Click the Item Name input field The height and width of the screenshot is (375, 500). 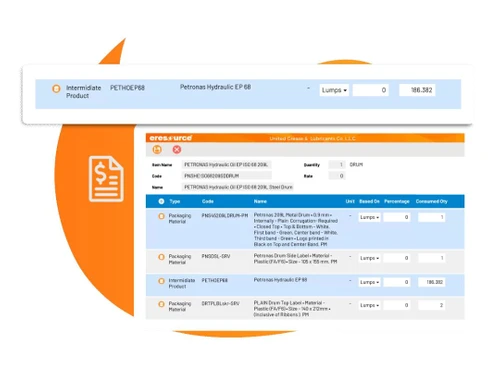coord(226,165)
